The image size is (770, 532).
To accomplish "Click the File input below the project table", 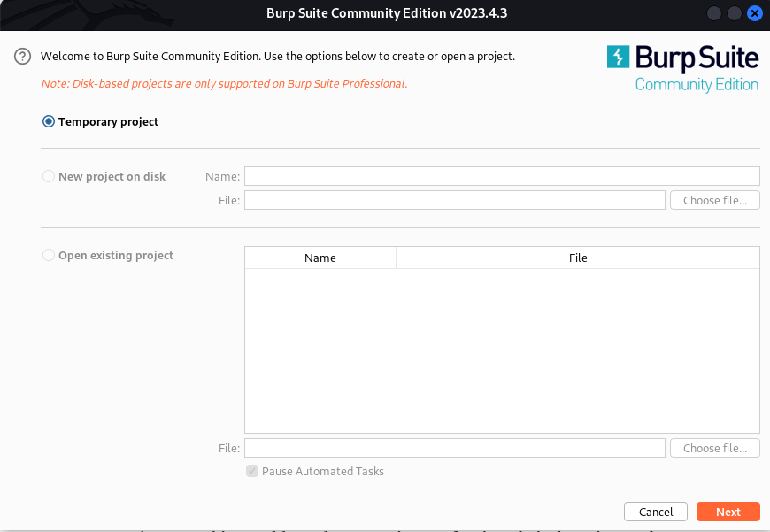I will click(455, 448).
